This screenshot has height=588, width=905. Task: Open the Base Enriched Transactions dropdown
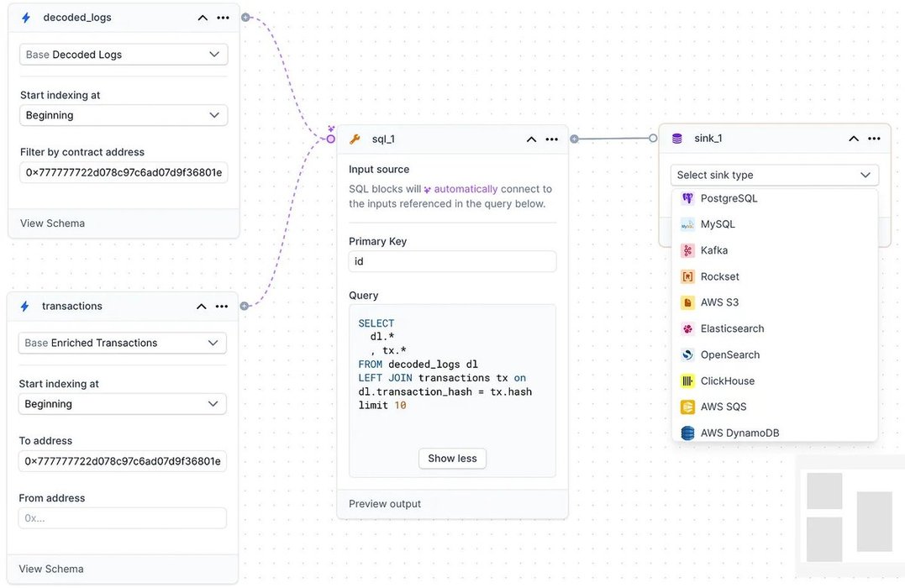123,343
